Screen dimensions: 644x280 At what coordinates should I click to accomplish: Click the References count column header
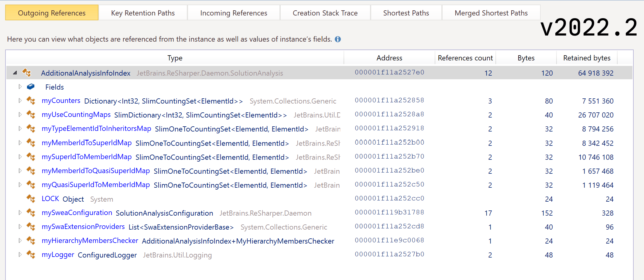[465, 58]
